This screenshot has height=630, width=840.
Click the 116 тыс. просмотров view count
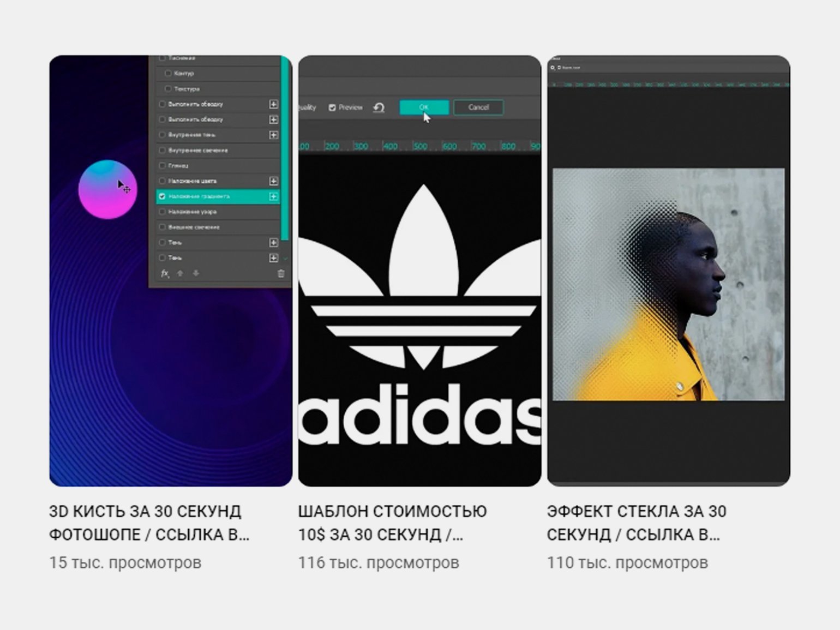[x=379, y=562]
